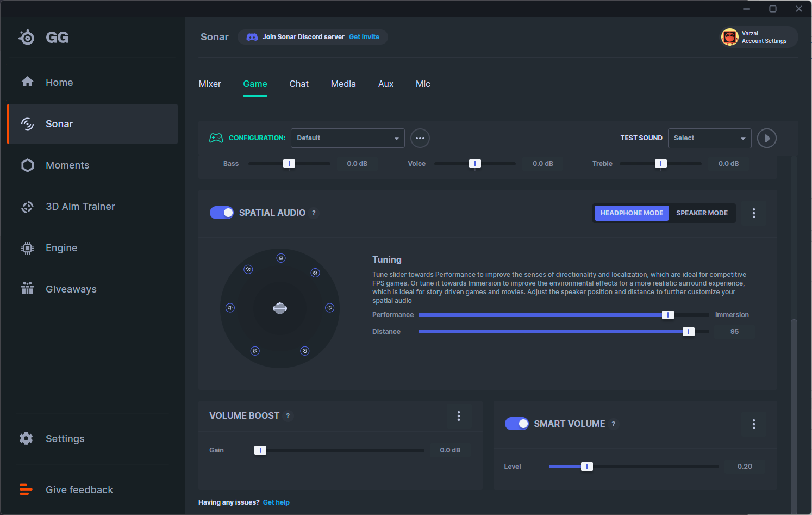The image size is (812, 515).
Task: Select the rear left speaker icon
Action: pyautogui.click(x=255, y=351)
